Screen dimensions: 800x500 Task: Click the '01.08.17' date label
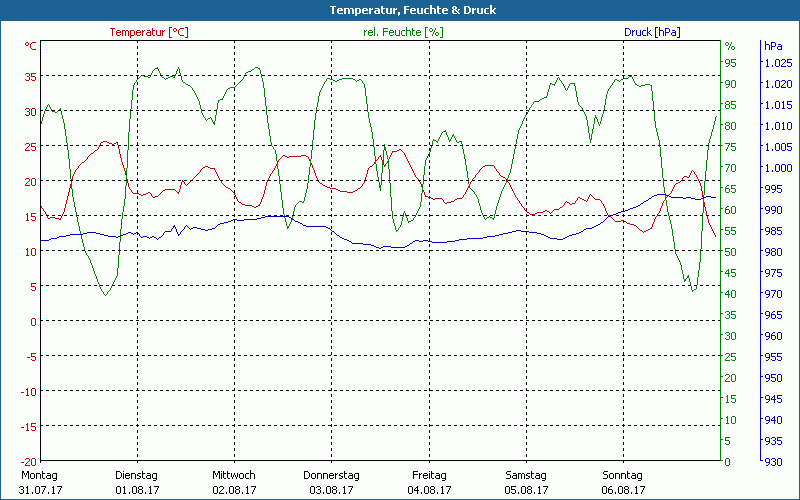click(137, 490)
